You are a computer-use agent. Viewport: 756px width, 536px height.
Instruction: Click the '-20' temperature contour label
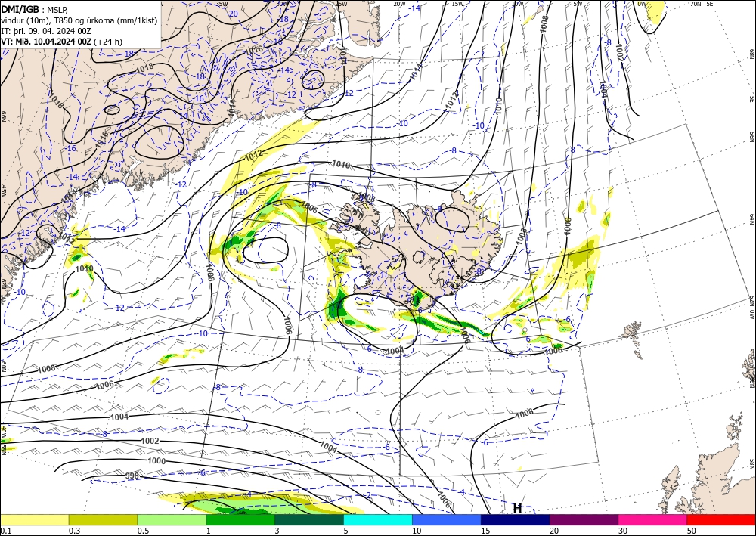(233, 14)
